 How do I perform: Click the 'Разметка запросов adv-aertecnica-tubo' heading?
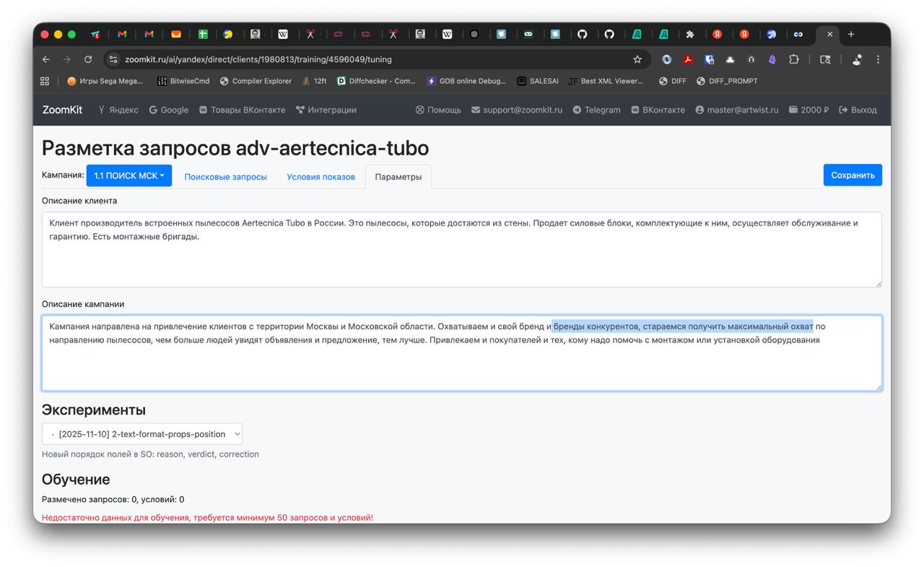pyautogui.click(x=235, y=148)
